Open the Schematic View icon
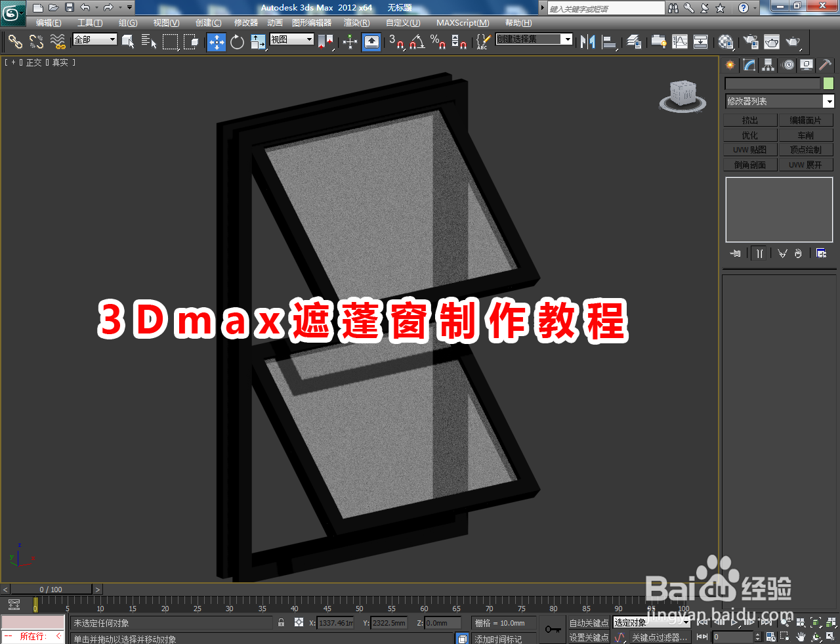The image size is (840, 644). point(701,41)
